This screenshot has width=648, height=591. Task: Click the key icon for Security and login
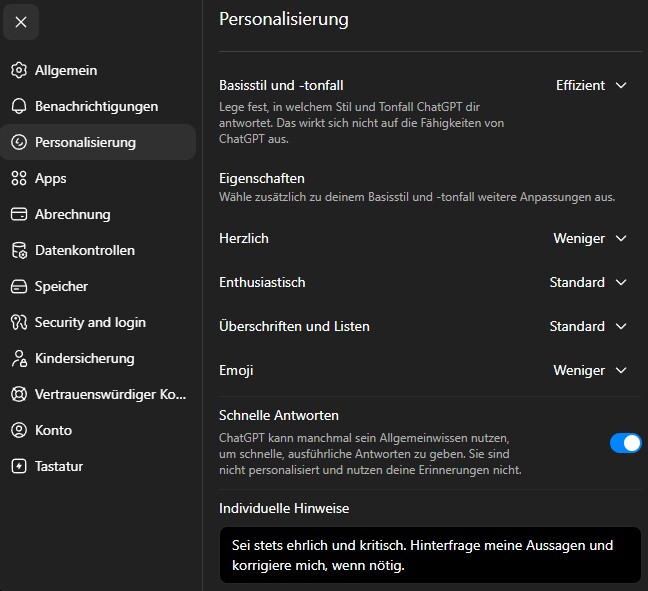pos(19,322)
